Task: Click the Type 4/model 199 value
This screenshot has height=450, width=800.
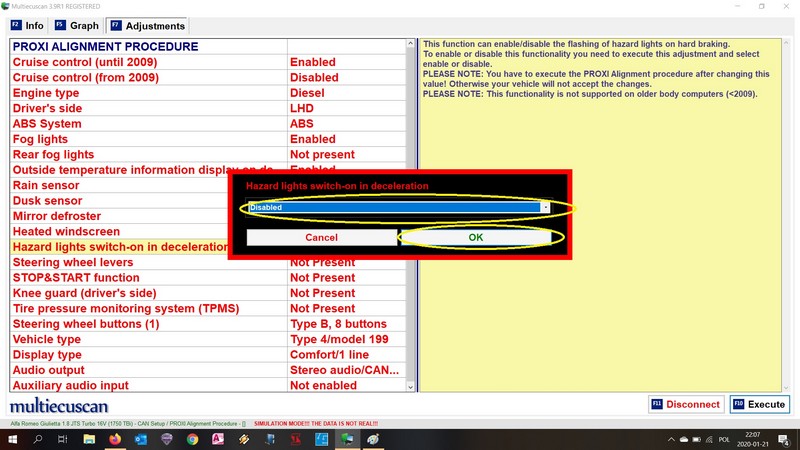Action: (x=339, y=339)
